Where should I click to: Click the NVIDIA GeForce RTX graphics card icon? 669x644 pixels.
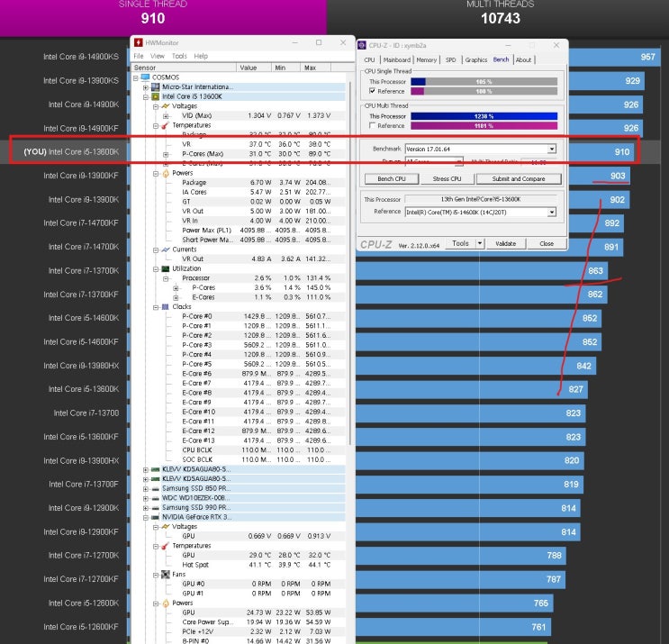pos(155,517)
